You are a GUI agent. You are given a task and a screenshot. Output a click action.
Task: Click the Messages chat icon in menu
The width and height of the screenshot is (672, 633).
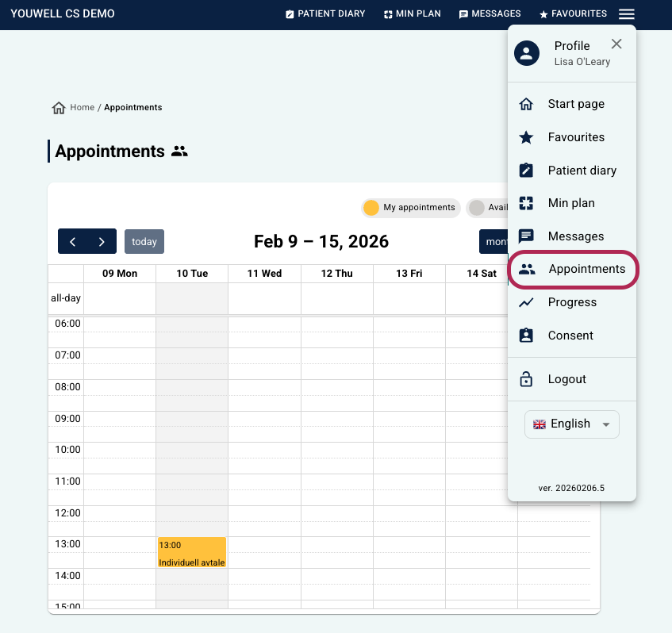526,236
